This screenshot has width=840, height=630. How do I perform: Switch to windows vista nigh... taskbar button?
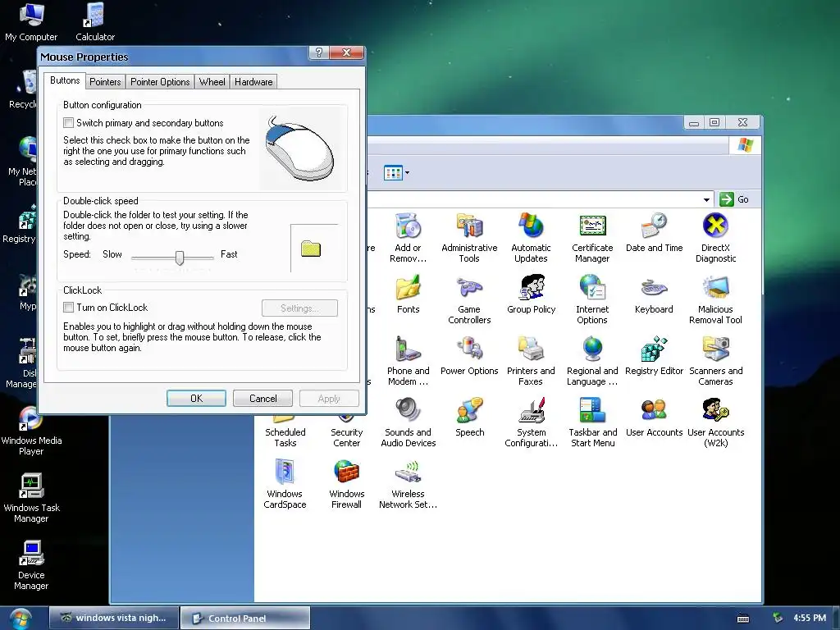click(113, 618)
